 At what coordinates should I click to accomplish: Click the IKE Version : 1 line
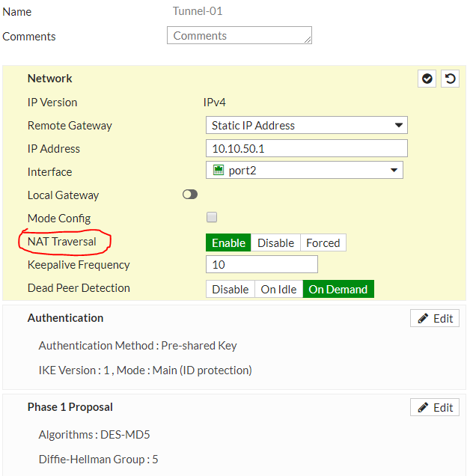(145, 370)
